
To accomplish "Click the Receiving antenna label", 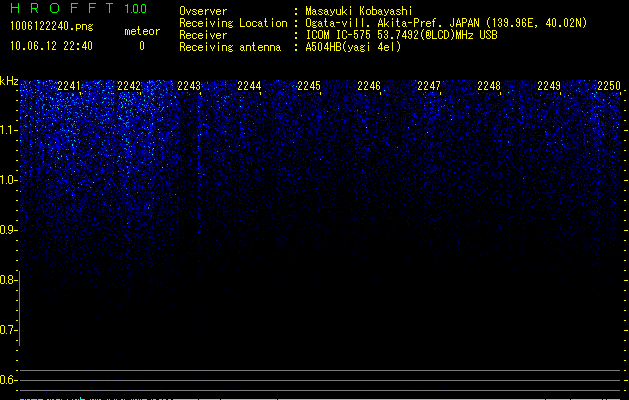I will (230, 47).
